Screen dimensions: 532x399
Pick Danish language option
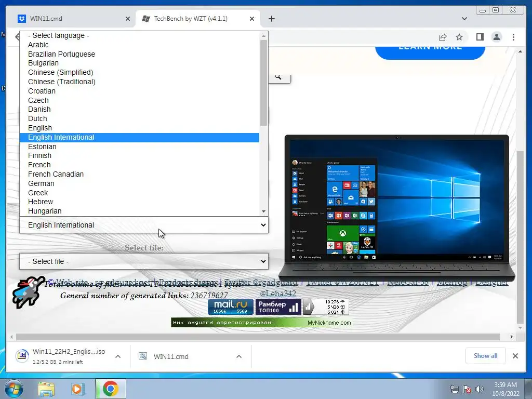coord(139,109)
